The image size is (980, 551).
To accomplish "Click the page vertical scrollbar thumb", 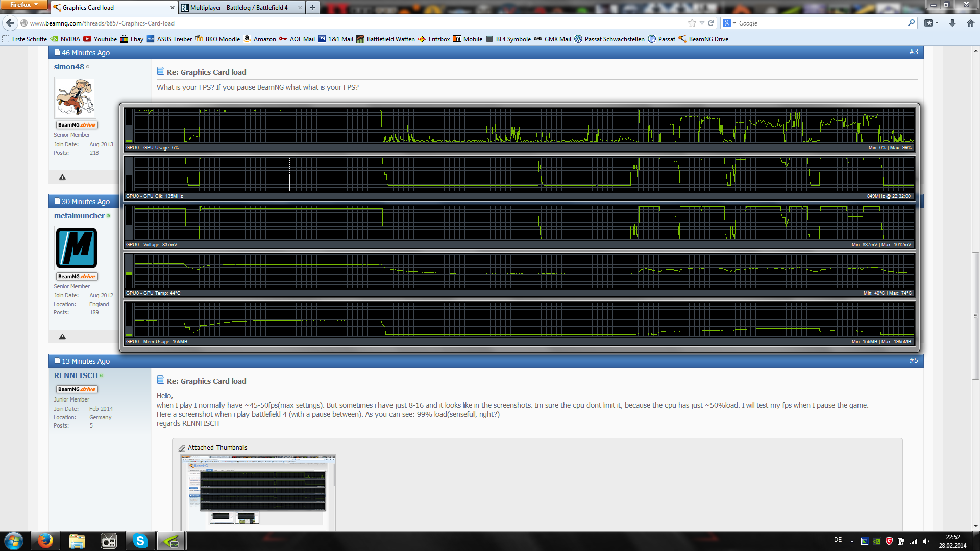I will point(975,315).
